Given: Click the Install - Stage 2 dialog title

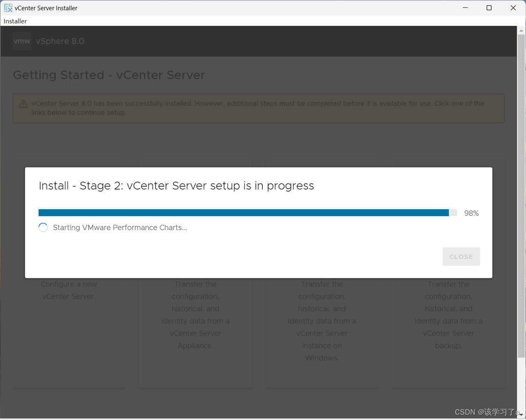Looking at the screenshot, I should coord(176,186).
